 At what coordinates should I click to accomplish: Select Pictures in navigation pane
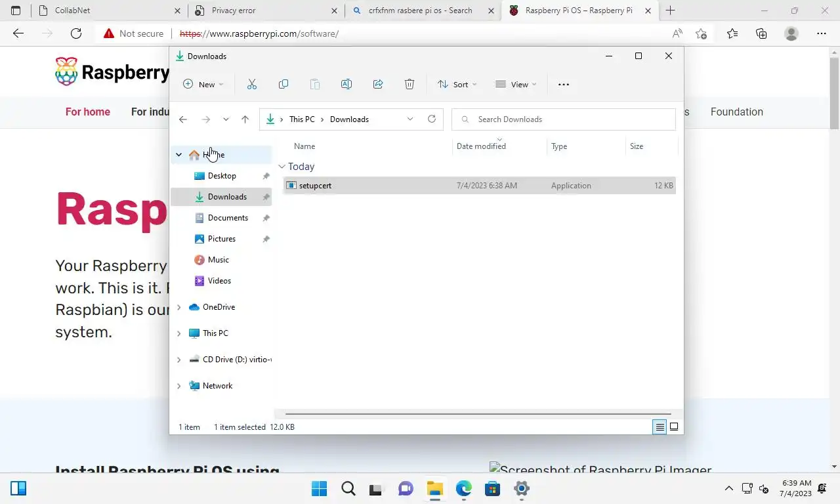(x=221, y=239)
